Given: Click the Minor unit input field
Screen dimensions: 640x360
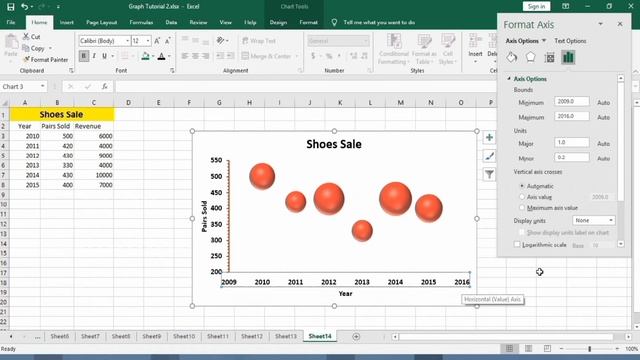Looking at the screenshot, I should 571,158.
